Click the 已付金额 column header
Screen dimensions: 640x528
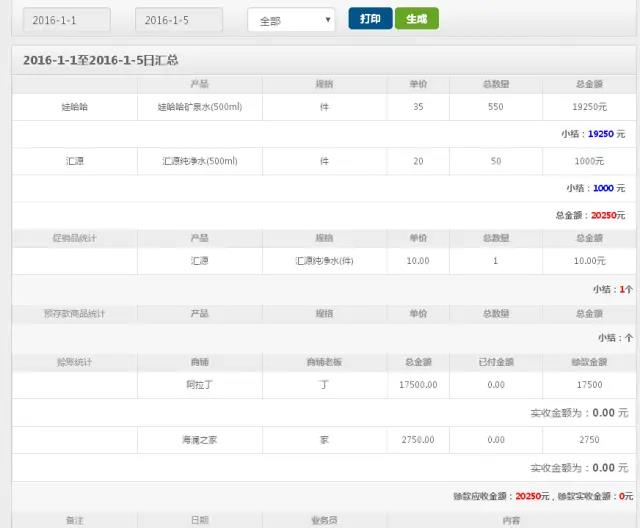click(496, 362)
